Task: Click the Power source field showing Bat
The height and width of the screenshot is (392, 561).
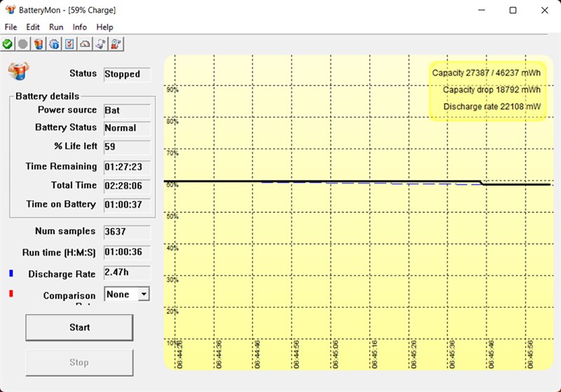Action: (x=127, y=111)
